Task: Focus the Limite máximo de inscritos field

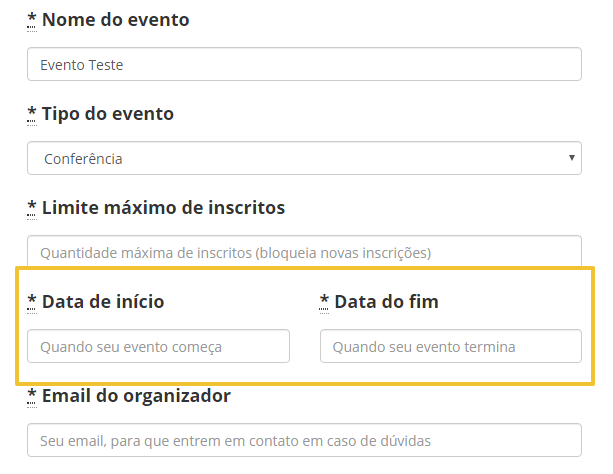Action: (304, 251)
